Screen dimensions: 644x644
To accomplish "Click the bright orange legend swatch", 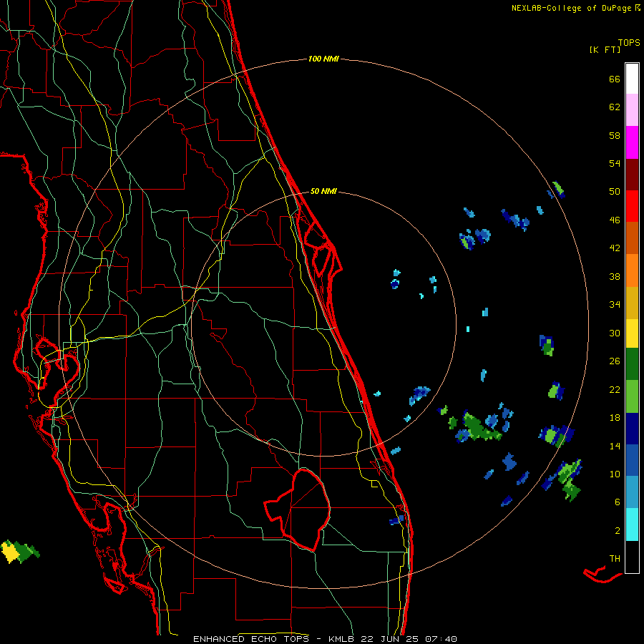I will click(632, 270).
